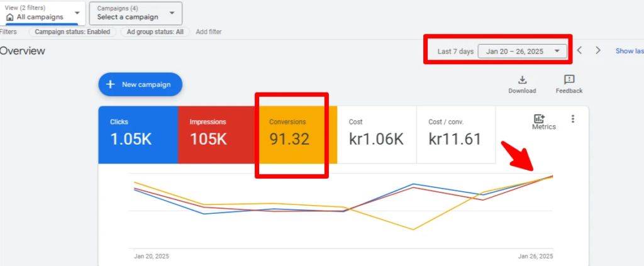
Task: Go to next date range arrow
Action: [x=598, y=50]
